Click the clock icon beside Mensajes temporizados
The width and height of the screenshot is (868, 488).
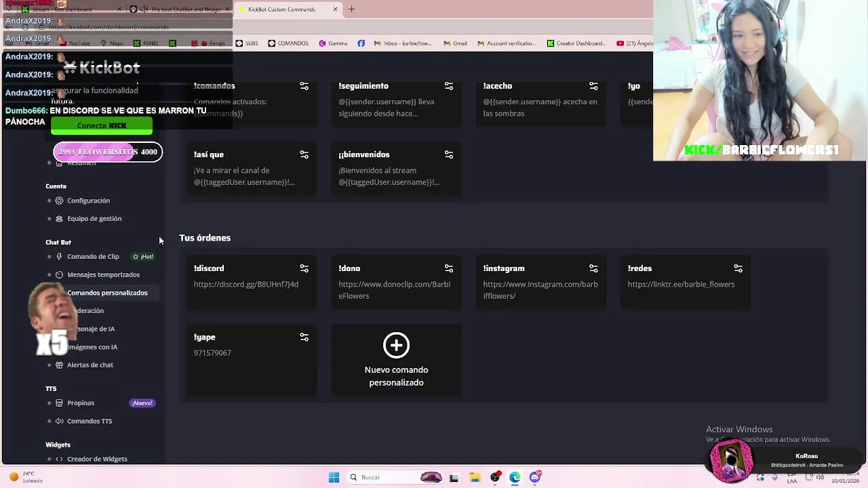(x=59, y=274)
